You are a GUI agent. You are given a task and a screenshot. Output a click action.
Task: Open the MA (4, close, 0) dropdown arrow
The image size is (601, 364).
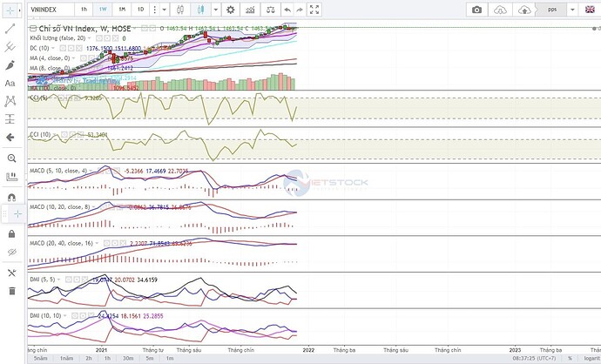click(73, 57)
